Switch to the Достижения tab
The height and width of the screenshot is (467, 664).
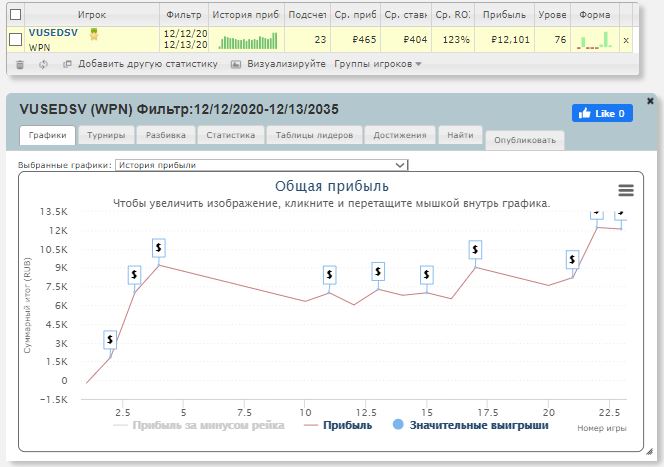(x=400, y=135)
